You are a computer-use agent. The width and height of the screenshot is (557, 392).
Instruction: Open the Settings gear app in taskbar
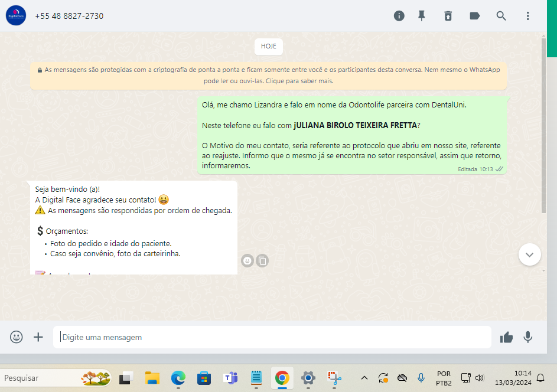pos(308,378)
